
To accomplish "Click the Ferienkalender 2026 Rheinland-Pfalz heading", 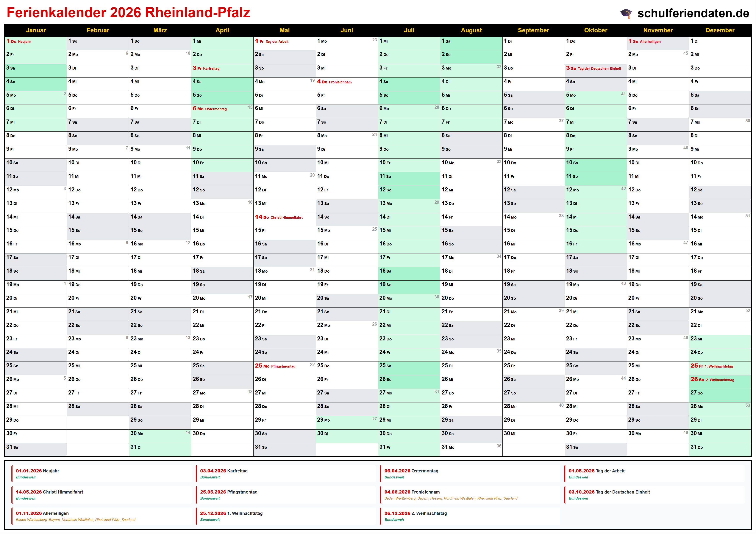I will point(128,12).
